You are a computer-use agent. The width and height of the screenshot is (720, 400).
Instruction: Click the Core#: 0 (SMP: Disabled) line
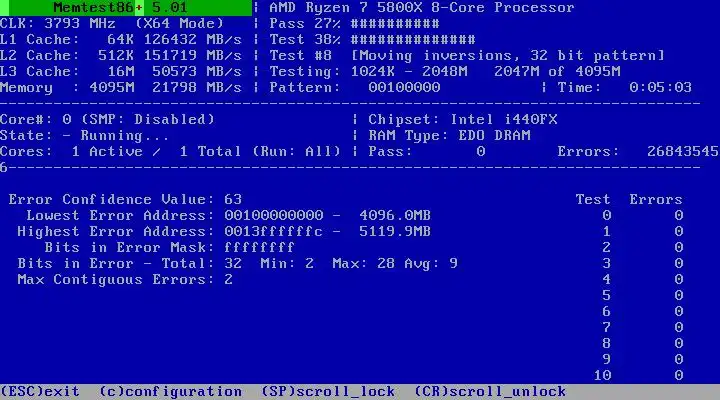pyautogui.click(x=107, y=120)
